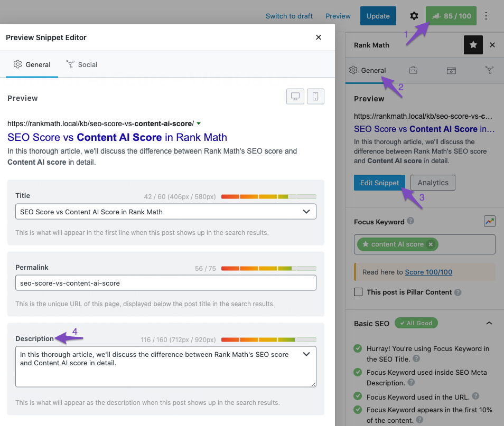
Task: Click the Permalink length progress bar
Action: coord(269,268)
